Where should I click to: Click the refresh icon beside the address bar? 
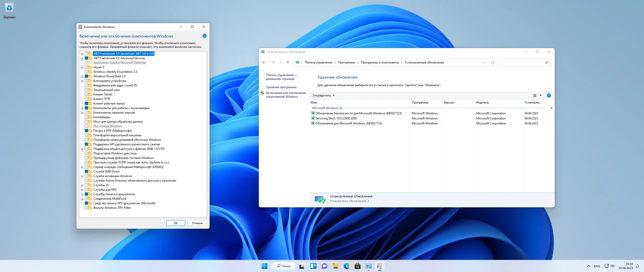coord(493,63)
